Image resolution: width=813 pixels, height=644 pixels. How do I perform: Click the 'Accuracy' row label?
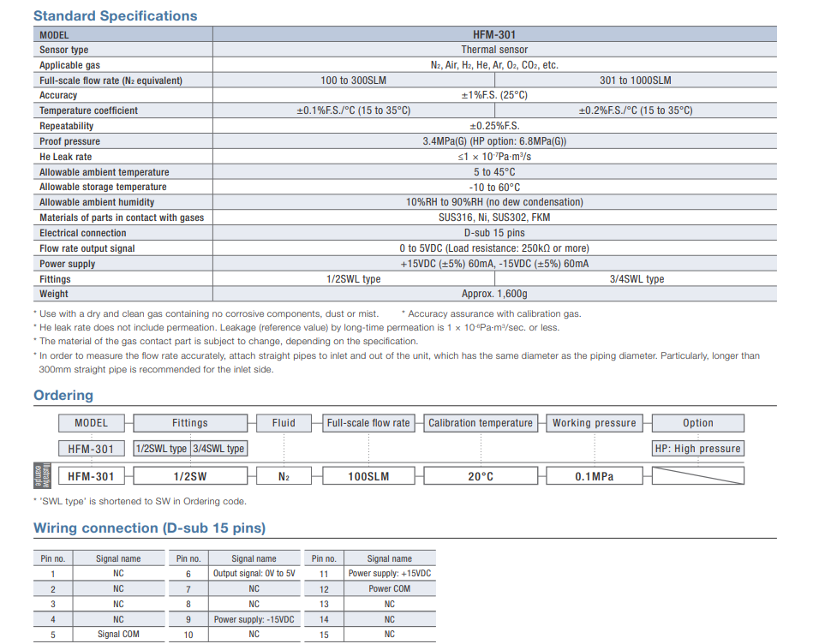click(x=58, y=95)
